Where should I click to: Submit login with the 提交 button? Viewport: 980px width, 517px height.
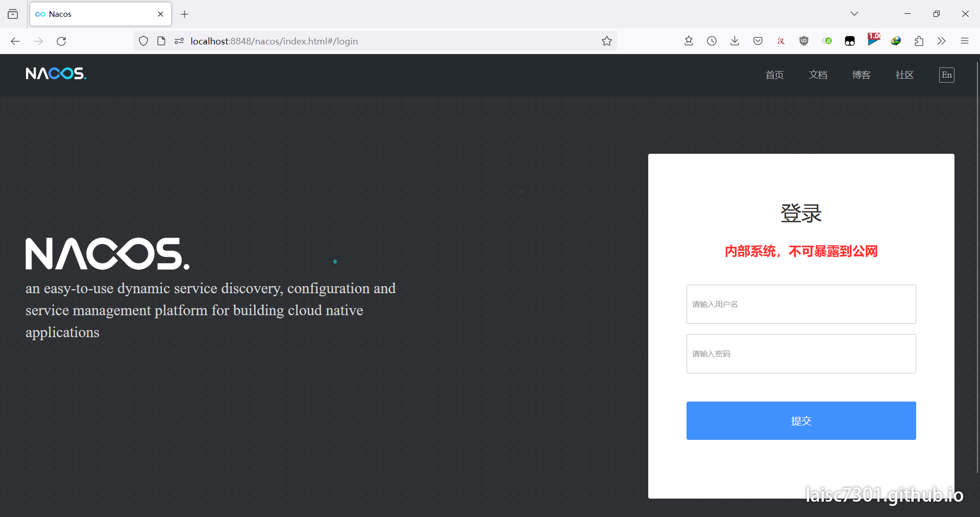tap(801, 420)
